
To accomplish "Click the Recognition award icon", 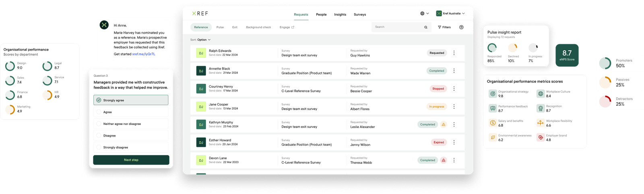I will (541, 108).
